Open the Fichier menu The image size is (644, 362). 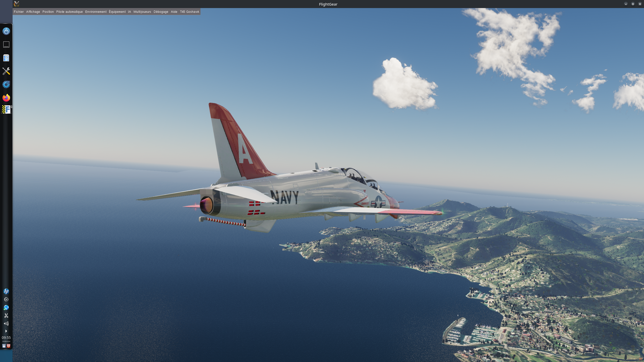click(x=19, y=12)
